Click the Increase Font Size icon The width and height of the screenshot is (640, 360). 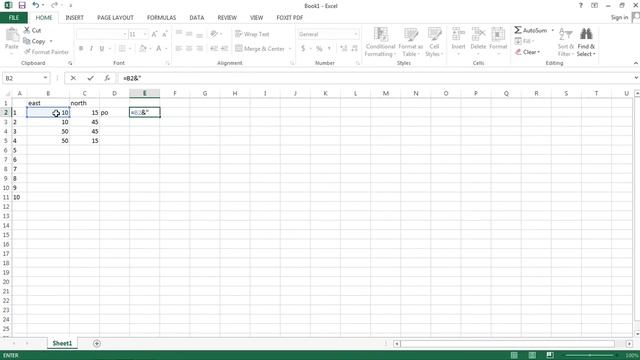click(154, 34)
